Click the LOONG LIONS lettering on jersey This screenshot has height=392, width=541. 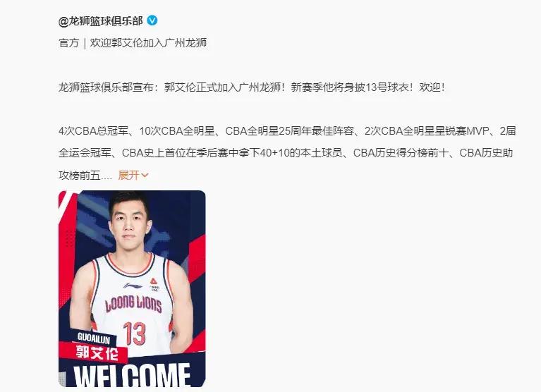(x=133, y=304)
